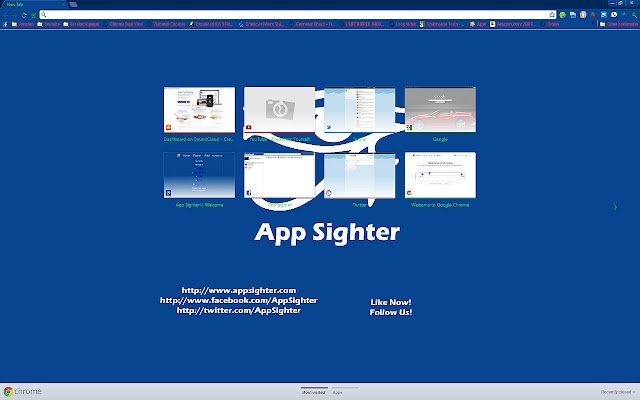Open a new tab with the new-tab button
Image resolution: width=640 pixels, height=400 pixels.
[x=73, y=4]
